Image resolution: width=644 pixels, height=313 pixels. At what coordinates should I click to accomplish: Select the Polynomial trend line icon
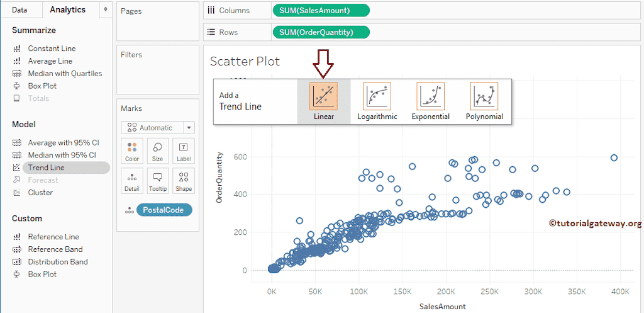click(484, 96)
